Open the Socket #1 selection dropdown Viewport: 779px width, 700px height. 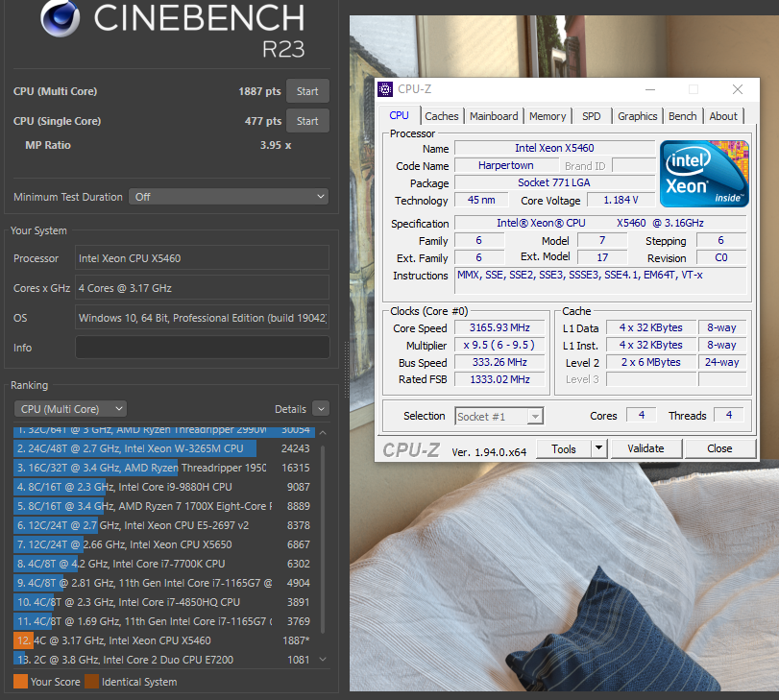click(499, 417)
